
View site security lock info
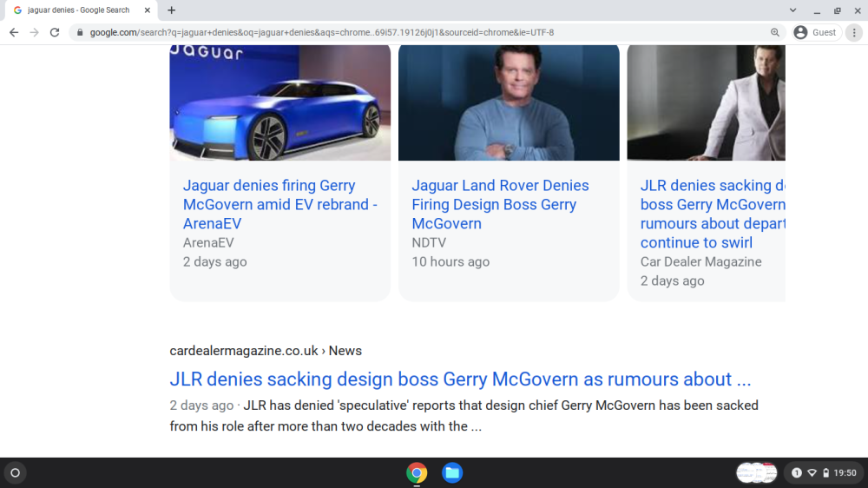point(80,33)
